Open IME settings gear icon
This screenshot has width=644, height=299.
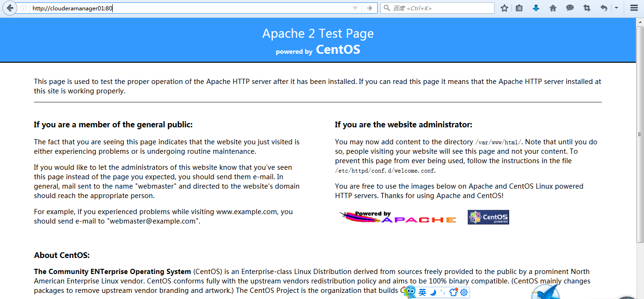[464, 292]
